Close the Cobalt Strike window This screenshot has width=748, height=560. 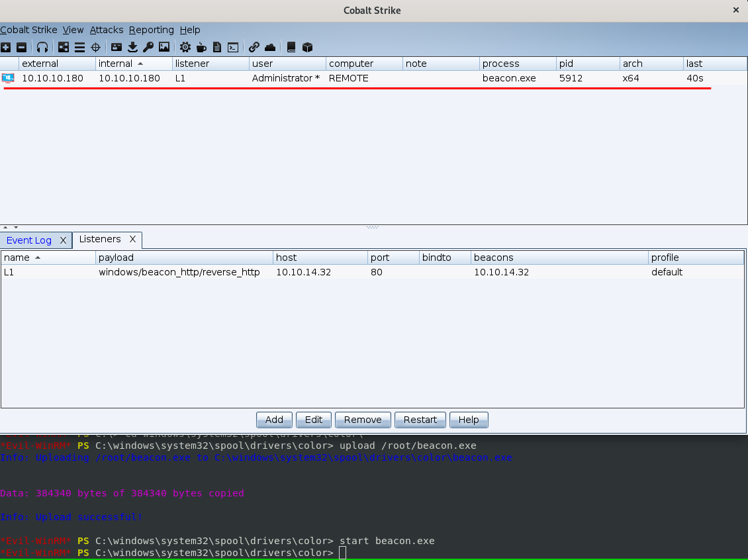pos(735,10)
